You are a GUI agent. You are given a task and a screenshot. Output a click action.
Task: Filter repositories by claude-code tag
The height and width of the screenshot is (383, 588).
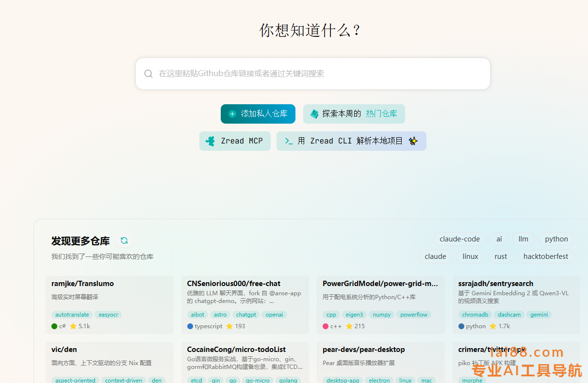[x=459, y=239]
